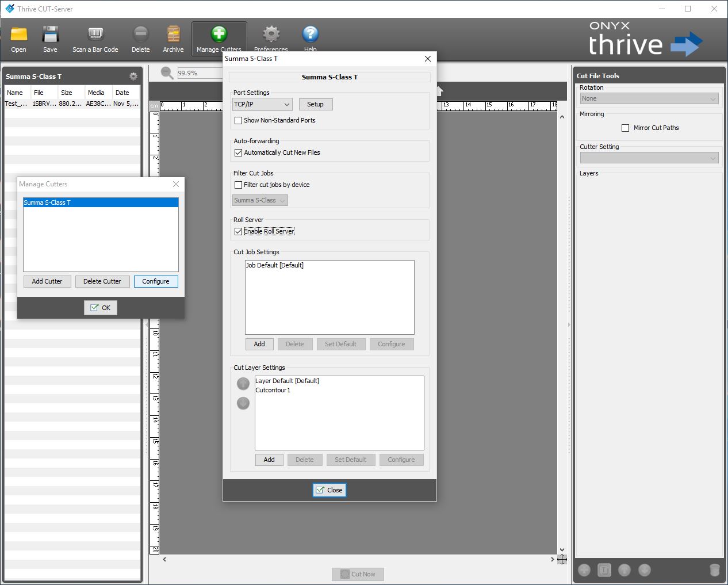Viewport: 728px width, 585px height.
Task: Toggle the Mirror Cut Paths checkbox
Action: pyautogui.click(x=625, y=128)
